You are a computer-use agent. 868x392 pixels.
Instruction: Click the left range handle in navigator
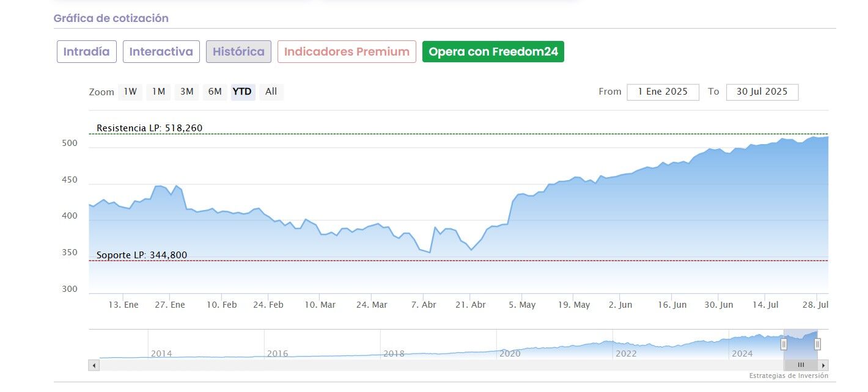click(x=784, y=344)
